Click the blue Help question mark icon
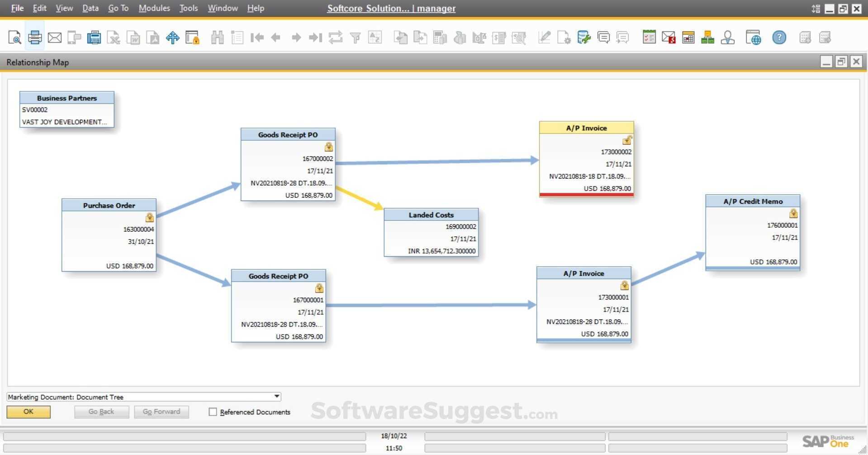This screenshot has height=455, width=868. pos(779,38)
